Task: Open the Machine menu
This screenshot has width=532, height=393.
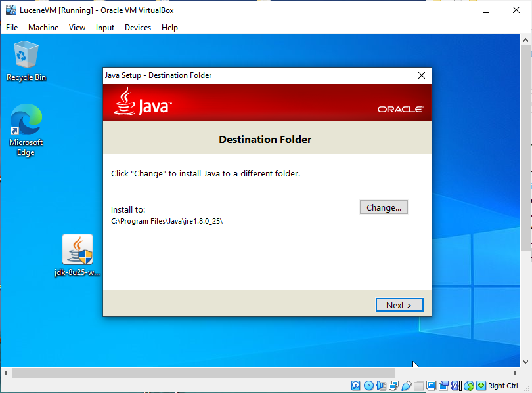Action: tap(43, 28)
